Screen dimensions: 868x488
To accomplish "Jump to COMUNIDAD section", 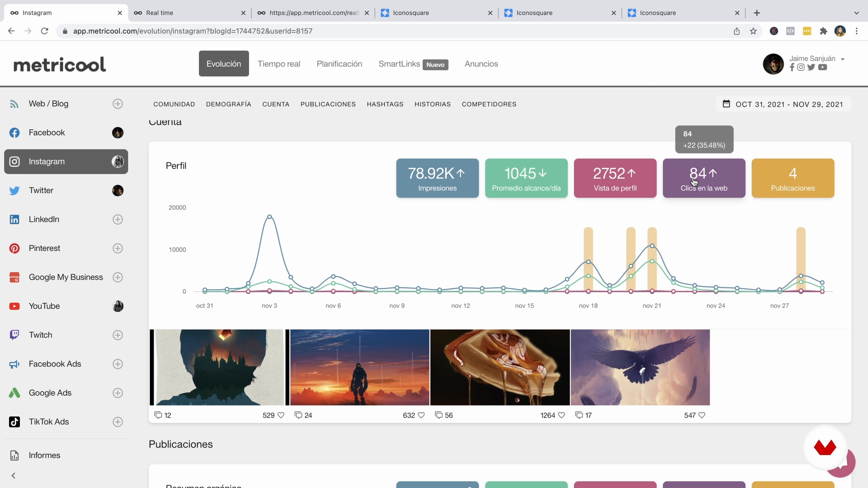I will [x=174, y=104].
